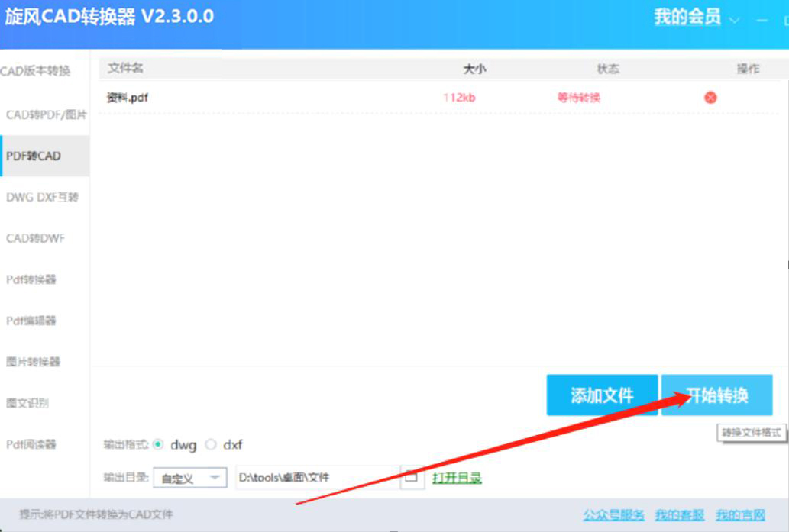Viewport: 789px width, 532px height.
Task: Expand the 自定义 output directory dropdown
Action: coord(189,478)
